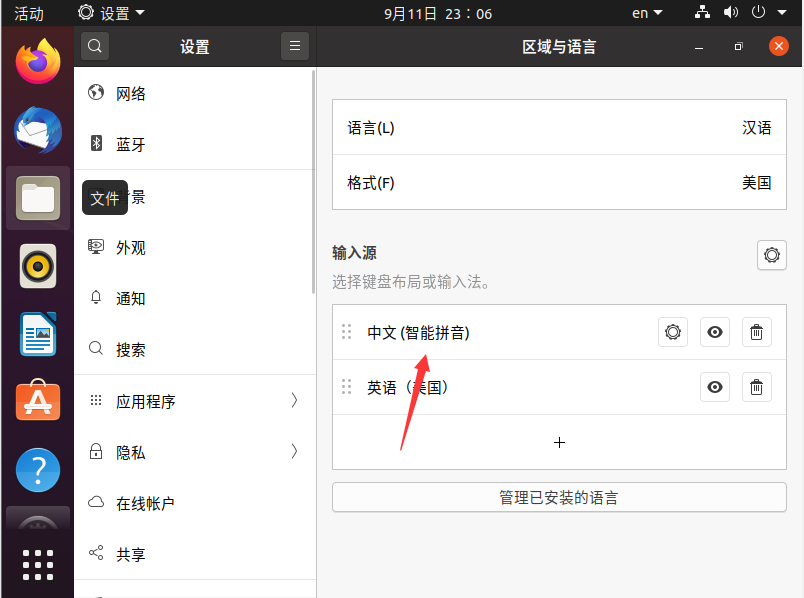Screen dimensions: 804x598
Task: Open the clock showing 9月11日 23:06
Action: tap(438, 13)
